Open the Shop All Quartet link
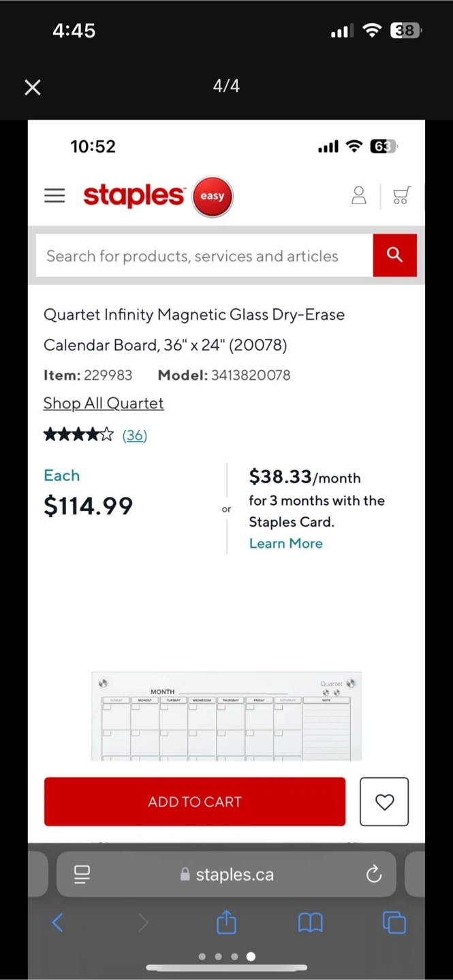This screenshot has height=980, width=453. 103,403
